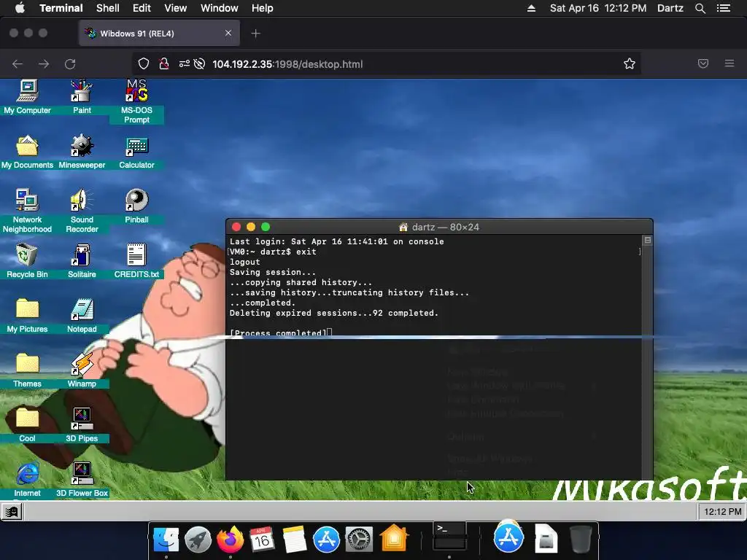Select the MS-DOS Prompt icon

[x=136, y=91]
